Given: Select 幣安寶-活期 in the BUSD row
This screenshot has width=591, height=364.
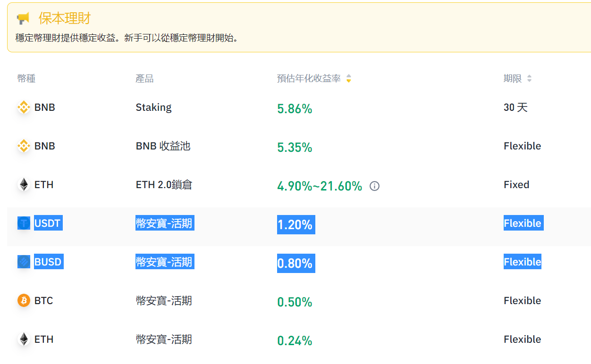Looking at the screenshot, I should tap(164, 262).
